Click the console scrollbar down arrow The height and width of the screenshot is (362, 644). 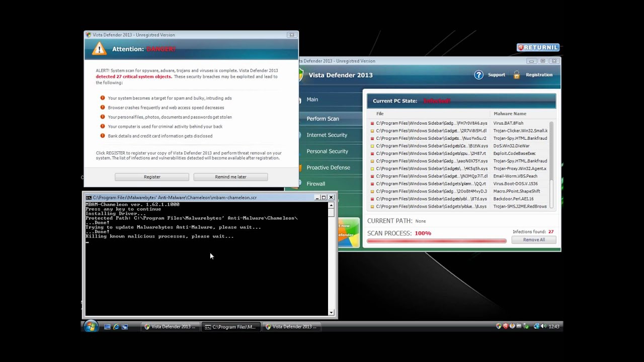(x=331, y=312)
